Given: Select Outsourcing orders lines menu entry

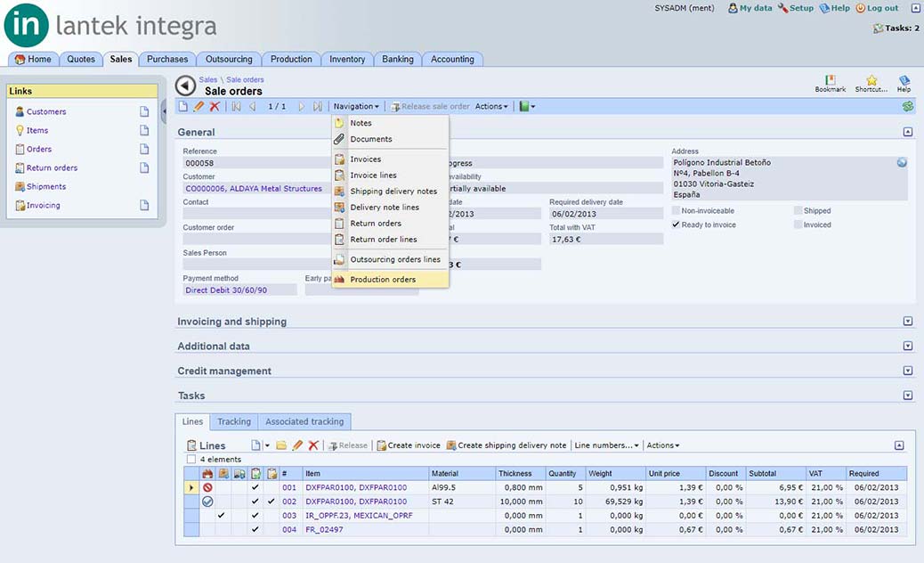Looking at the screenshot, I should click(x=390, y=259).
